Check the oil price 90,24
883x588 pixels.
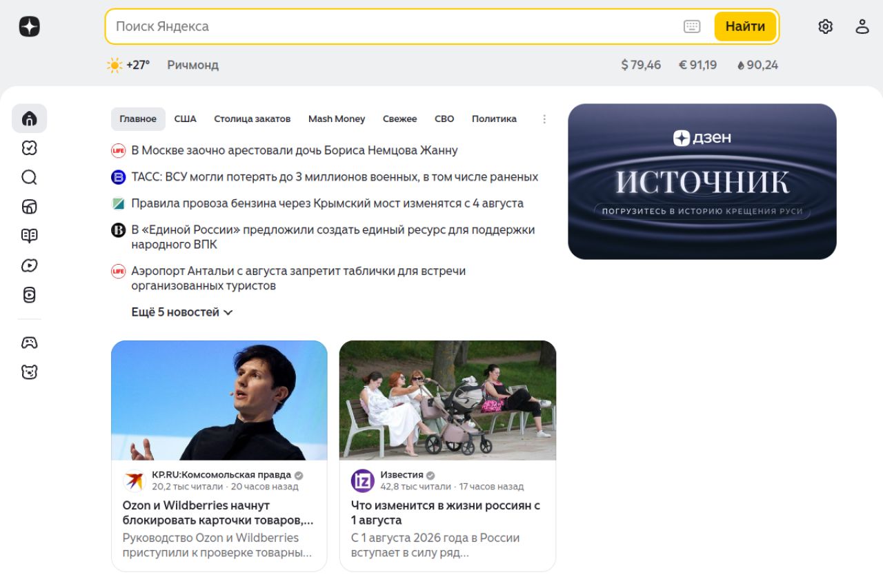click(757, 65)
